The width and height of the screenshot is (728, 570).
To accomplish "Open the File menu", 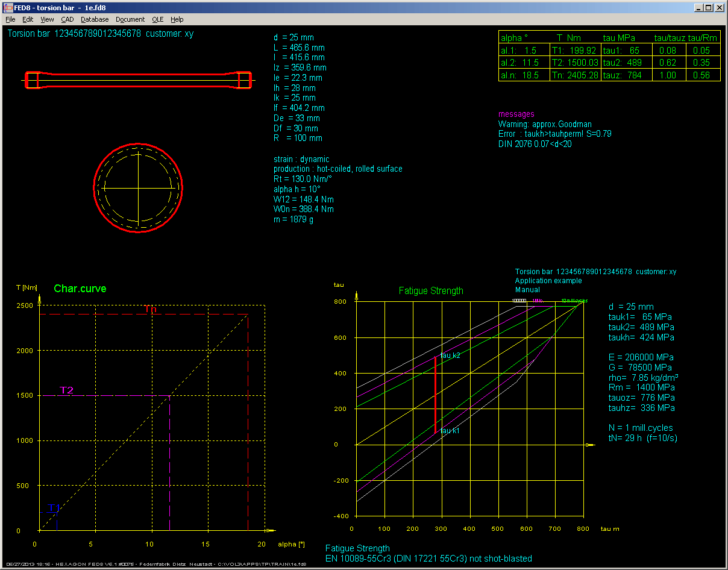I will pyautogui.click(x=10, y=19).
